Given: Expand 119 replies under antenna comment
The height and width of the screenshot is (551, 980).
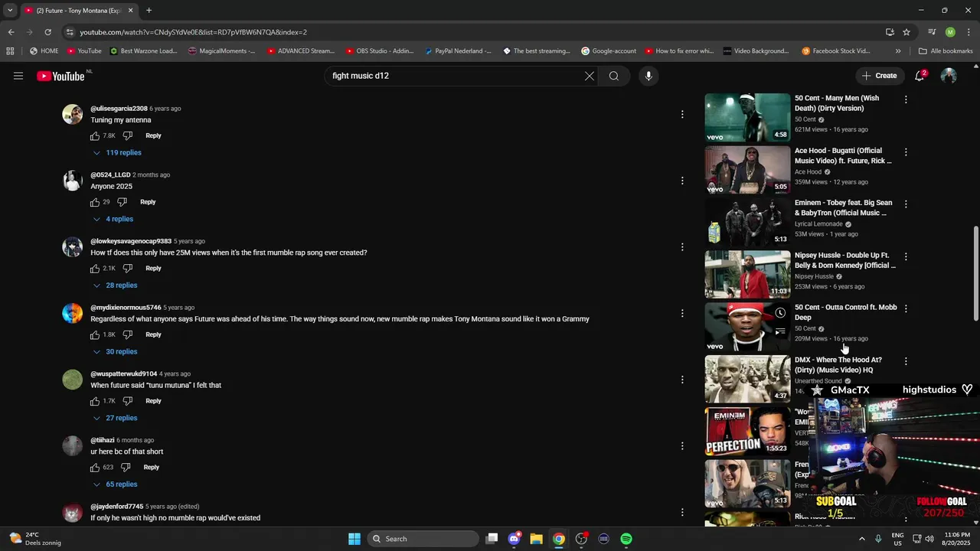Looking at the screenshot, I should point(117,152).
